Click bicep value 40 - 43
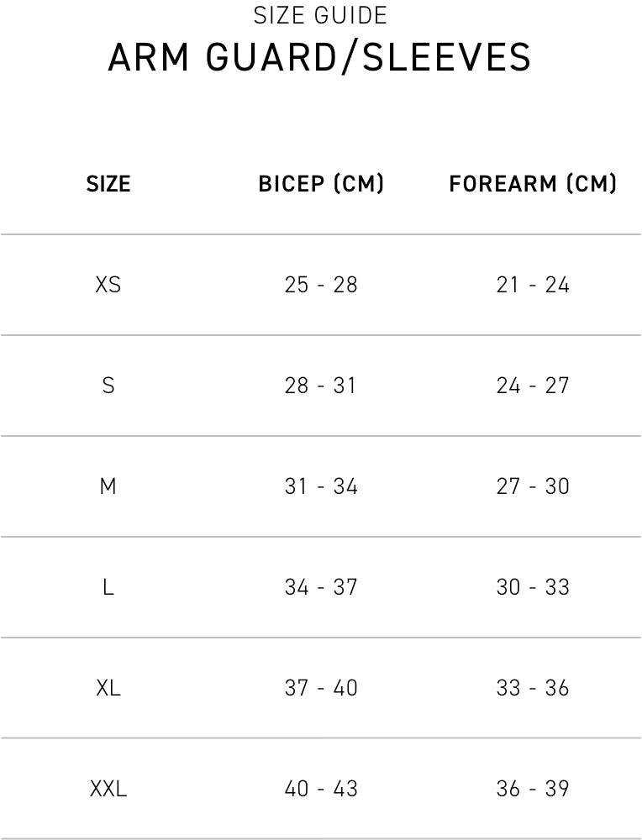Image resolution: width=642 pixels, height=840 pixels. [321, 789]
